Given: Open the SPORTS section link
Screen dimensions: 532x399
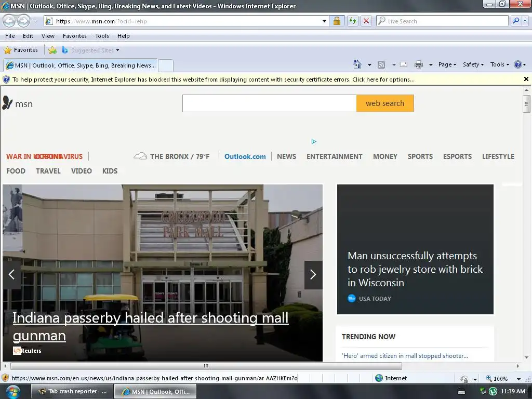Looking at the screenshot, I should pyautogui.click(x=420, y=156).
